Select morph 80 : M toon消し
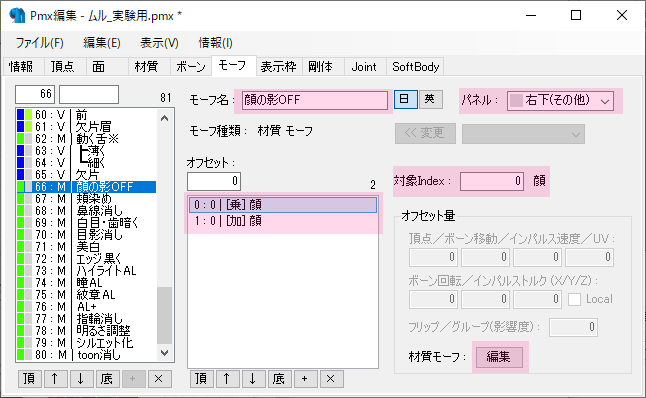This screenshot has width=646, height=398. click(x=86, y=354)
